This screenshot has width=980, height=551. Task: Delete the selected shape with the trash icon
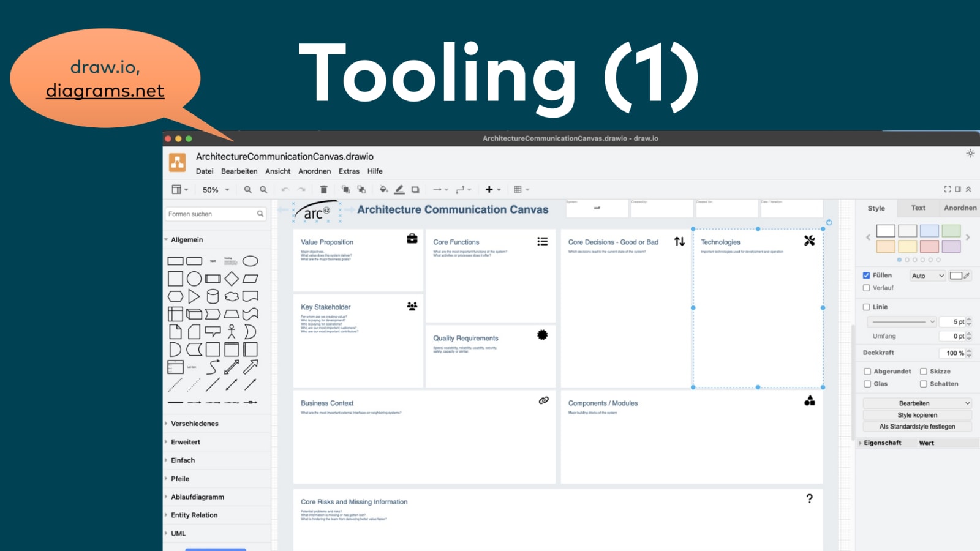click(x=324, y=190)
